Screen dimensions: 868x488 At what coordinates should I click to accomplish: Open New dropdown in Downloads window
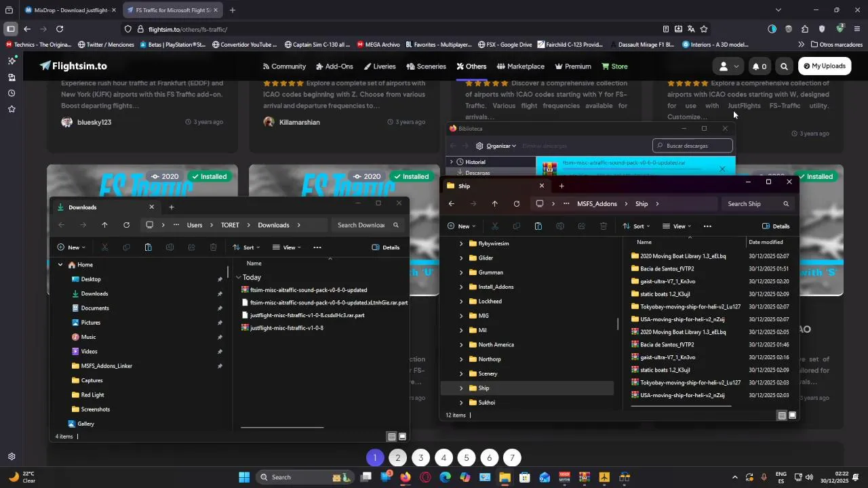(71, 247)
